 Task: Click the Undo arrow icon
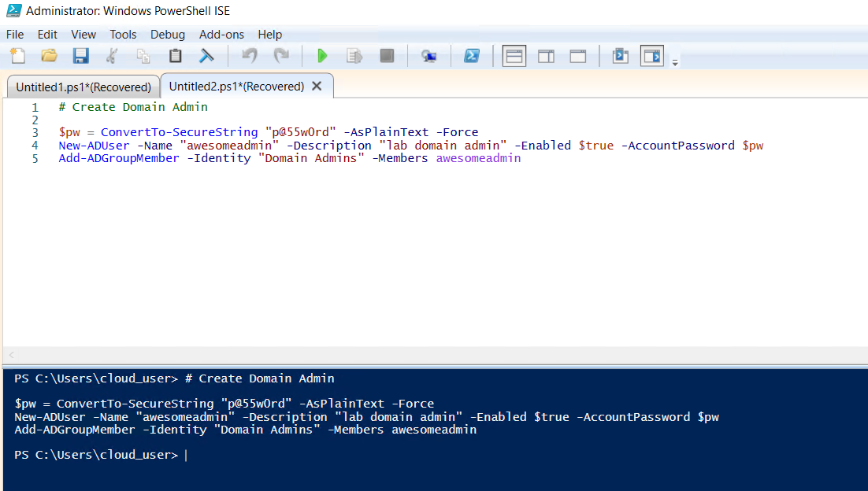(x=250, y=56)
